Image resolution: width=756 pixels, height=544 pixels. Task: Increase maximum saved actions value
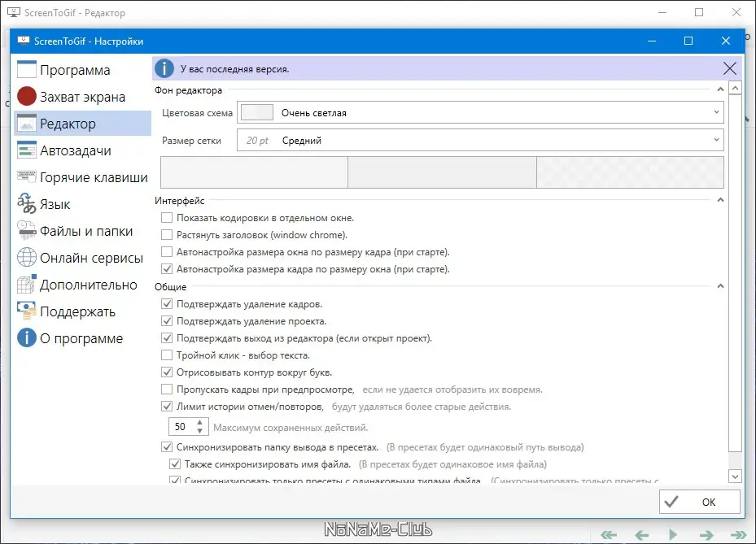[199, 423]
